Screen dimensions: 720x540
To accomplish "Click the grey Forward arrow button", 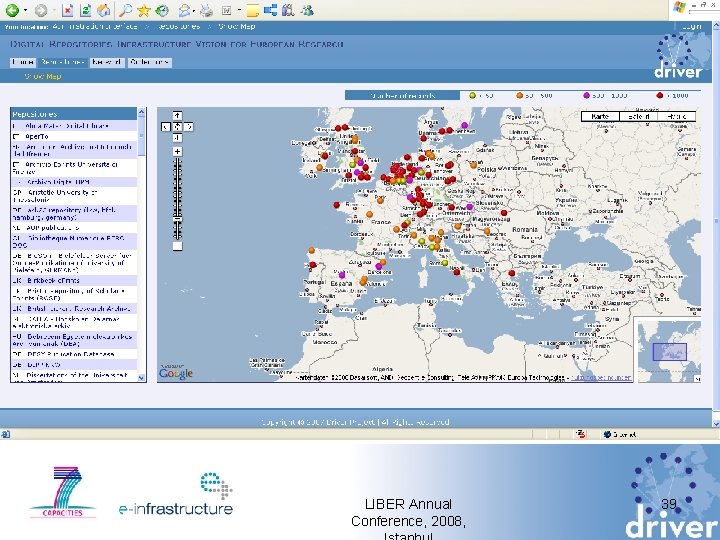I will coord(41,10).
